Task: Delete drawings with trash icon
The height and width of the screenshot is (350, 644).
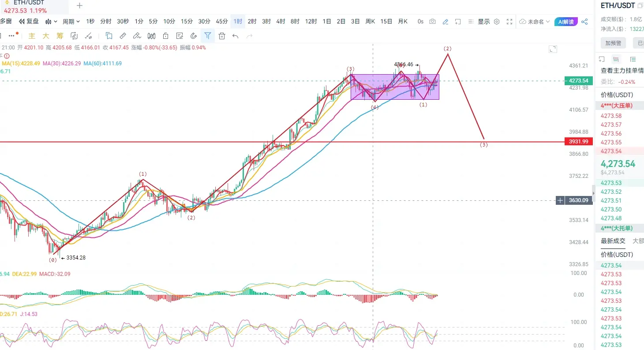Action: [x=222, y=36]
